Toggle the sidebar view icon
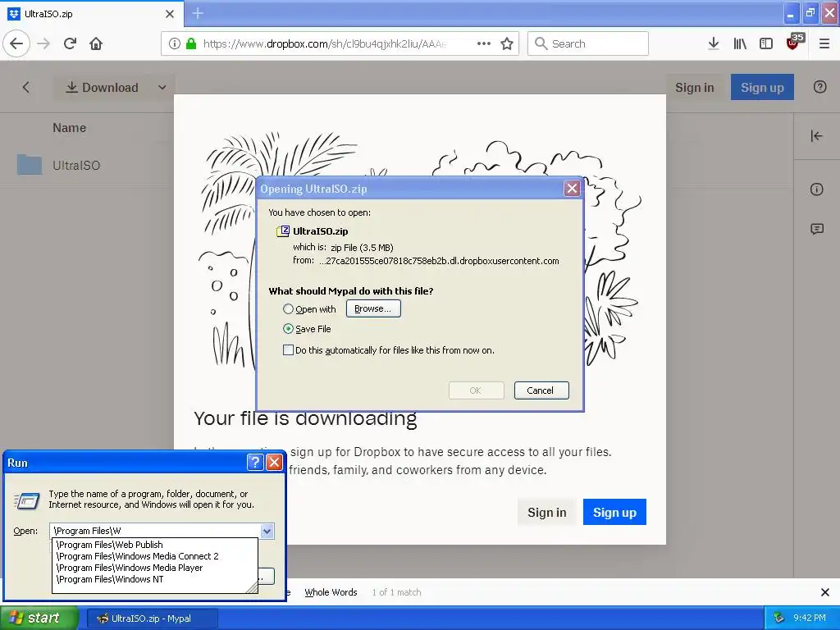The image size is (840, 630). (x=766, y=43)
